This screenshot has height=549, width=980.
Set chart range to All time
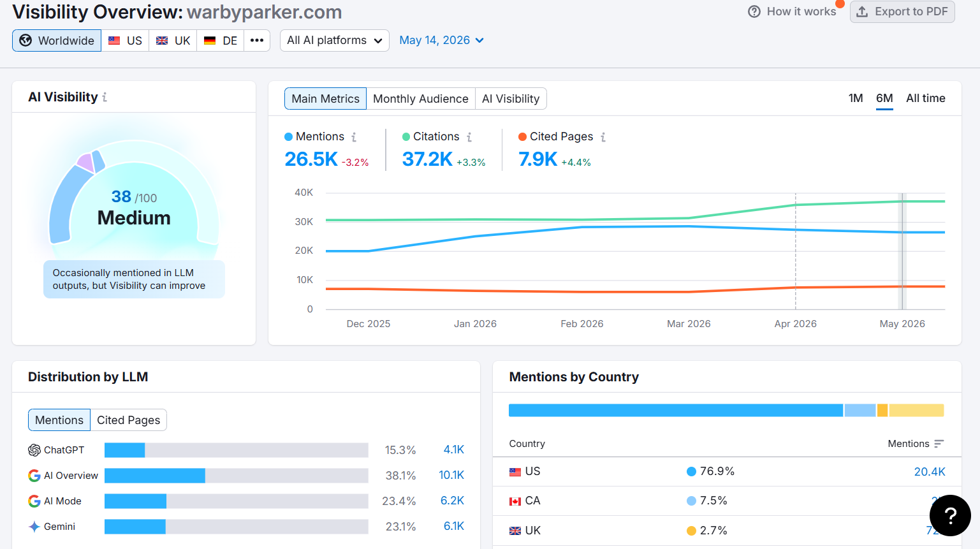click(926, 98)
